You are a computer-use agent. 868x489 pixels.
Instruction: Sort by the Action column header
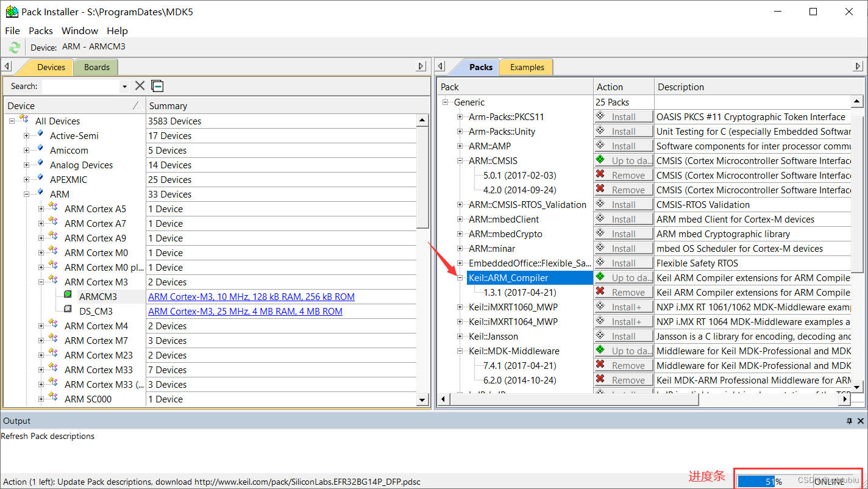pos(624,87)
